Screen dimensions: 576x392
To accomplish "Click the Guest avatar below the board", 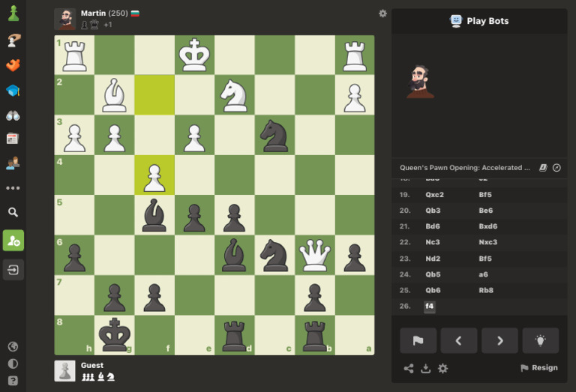I will 65,371.
